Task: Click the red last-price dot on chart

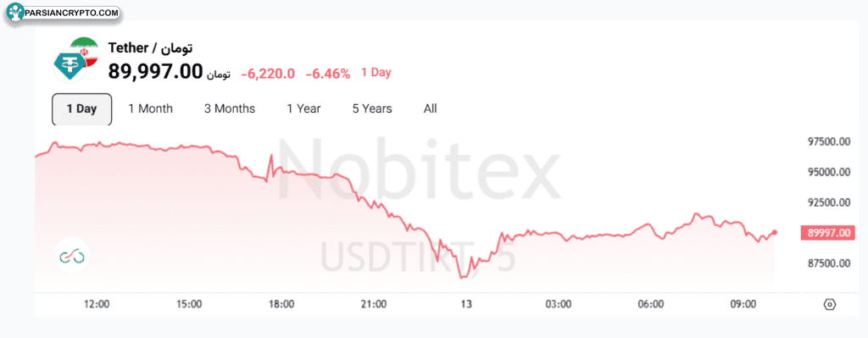Action: click(x=775, y=232)
